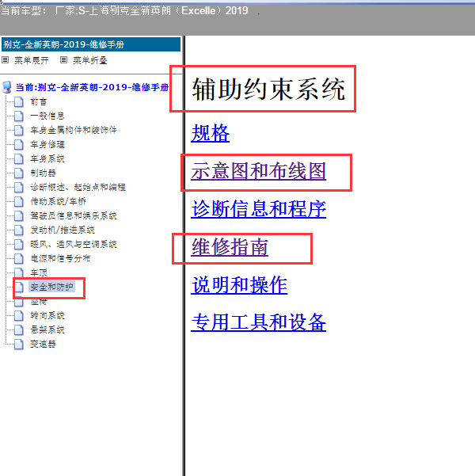Open the 一般信息 chapter
Screen dimensions: 475x476
pos(47,116)
